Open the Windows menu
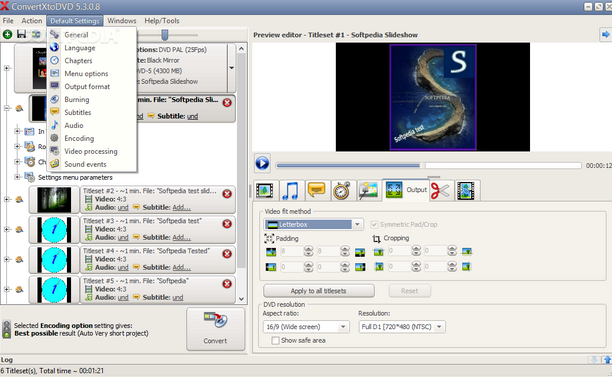Screen dimensions: 612x377 pyautogui.click(x=122, y=21)
